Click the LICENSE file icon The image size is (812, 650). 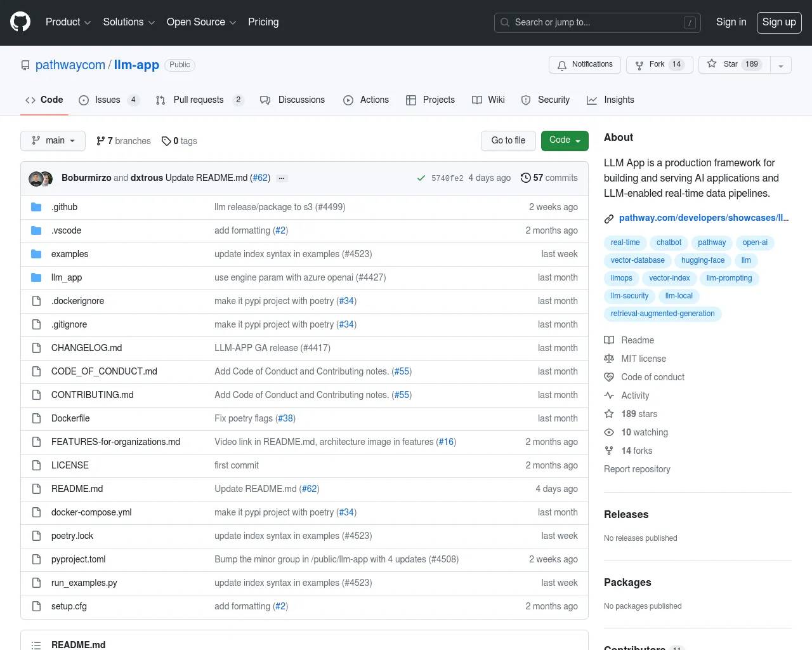coord(36,465)
